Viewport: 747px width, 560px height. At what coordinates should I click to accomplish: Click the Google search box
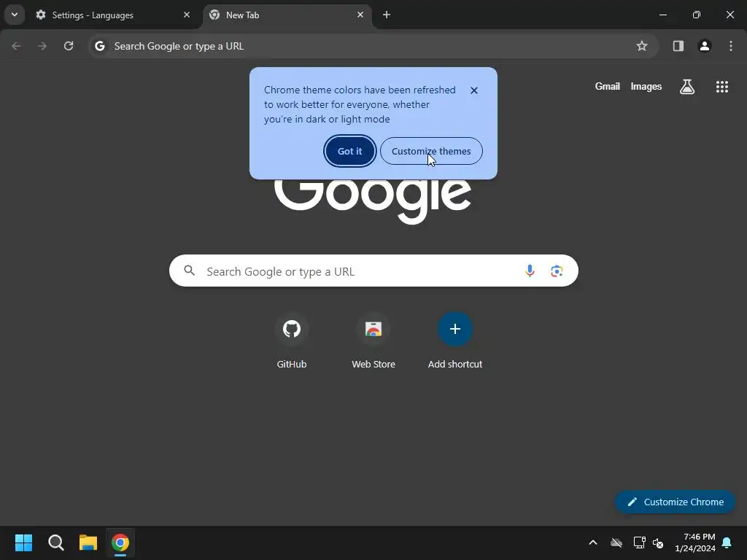[x=373, y=271]
